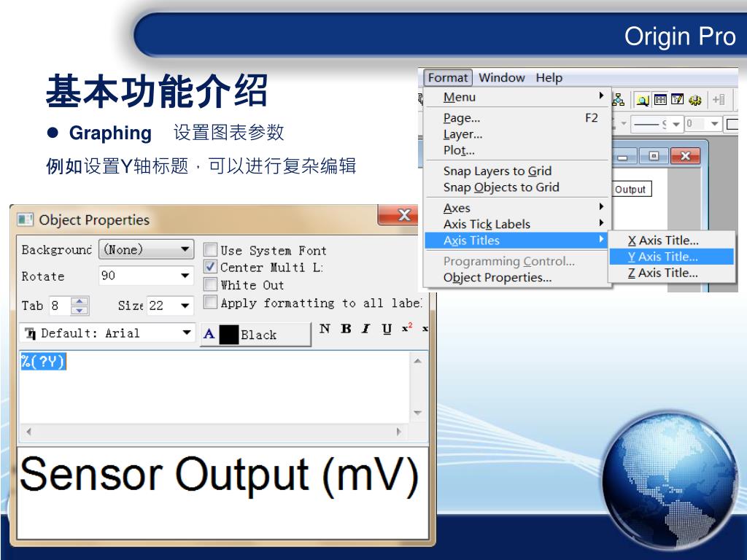Select Axis Titles menu entry
Viewport: 747px width, 560px height.
pyautogui.click(x=517, y=240)
